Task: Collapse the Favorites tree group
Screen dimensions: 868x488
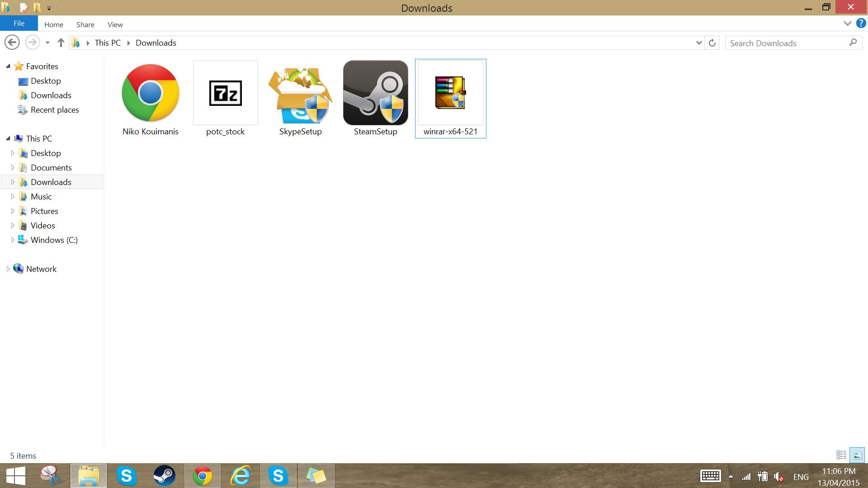Action: click(x=8, y=66)
